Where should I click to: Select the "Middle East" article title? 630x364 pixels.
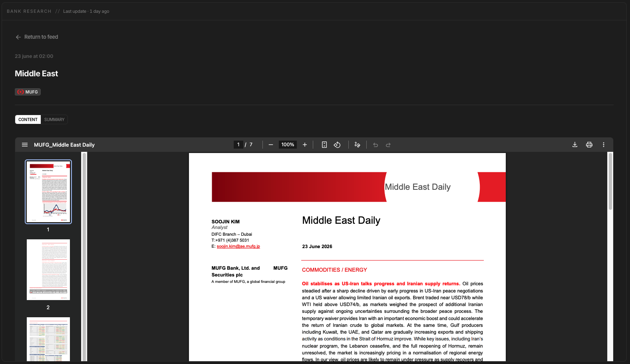tap(36, 74)
